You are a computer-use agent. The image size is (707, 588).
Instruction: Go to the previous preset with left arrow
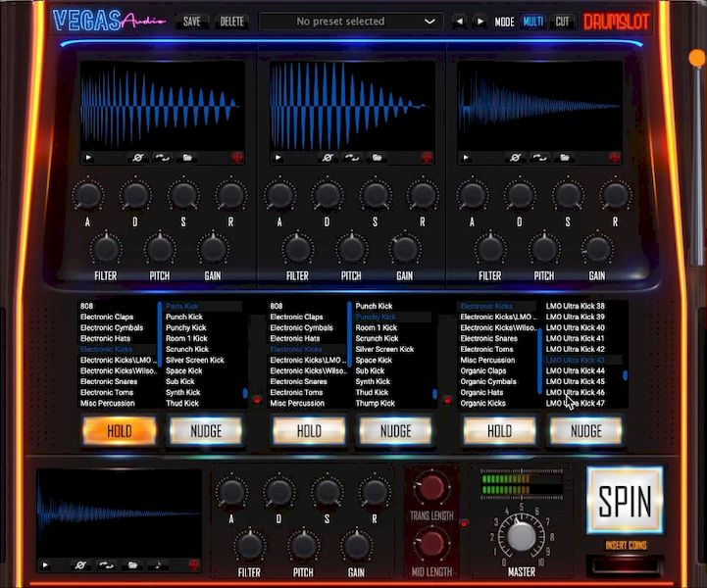pos(459,22)
